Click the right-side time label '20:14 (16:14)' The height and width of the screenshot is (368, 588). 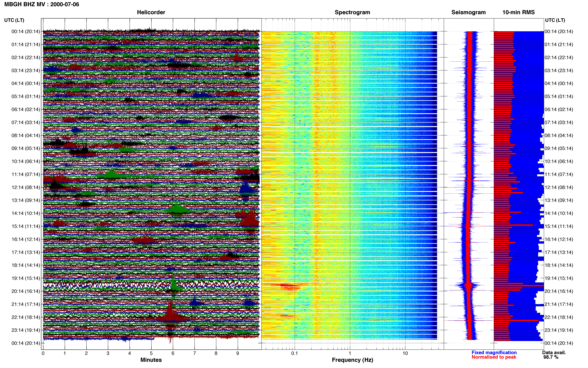pos(559,291)
